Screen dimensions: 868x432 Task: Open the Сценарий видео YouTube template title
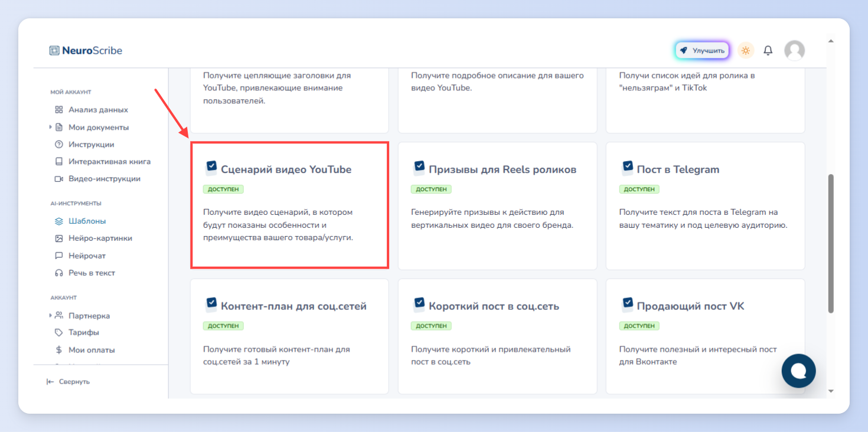click(286, 169)
